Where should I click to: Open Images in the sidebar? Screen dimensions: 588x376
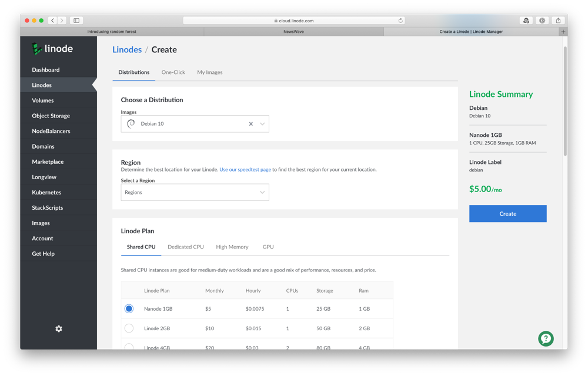click(x=58, y=223)
